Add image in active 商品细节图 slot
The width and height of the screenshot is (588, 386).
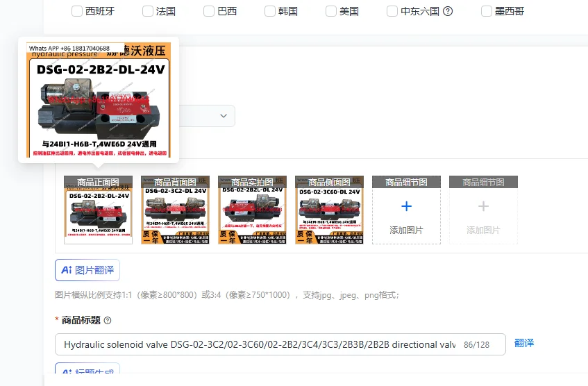coord(407,210)
